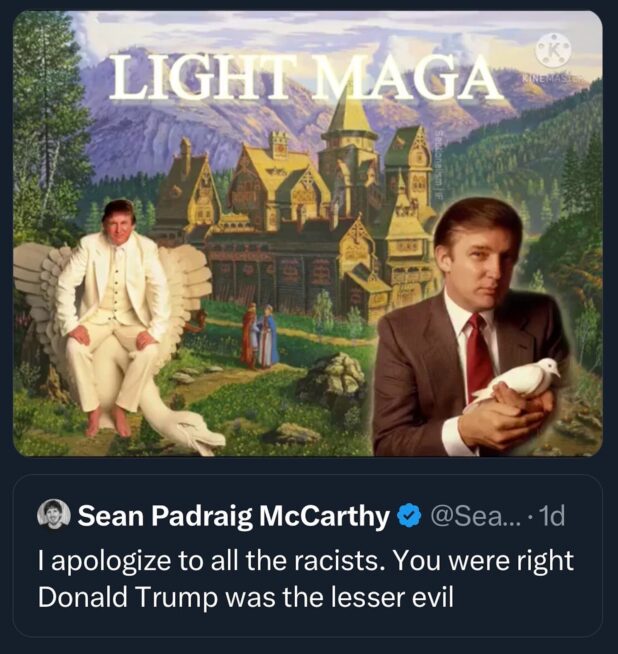
Task: Click the two robed figures near the castle
Action: (259, 335)
